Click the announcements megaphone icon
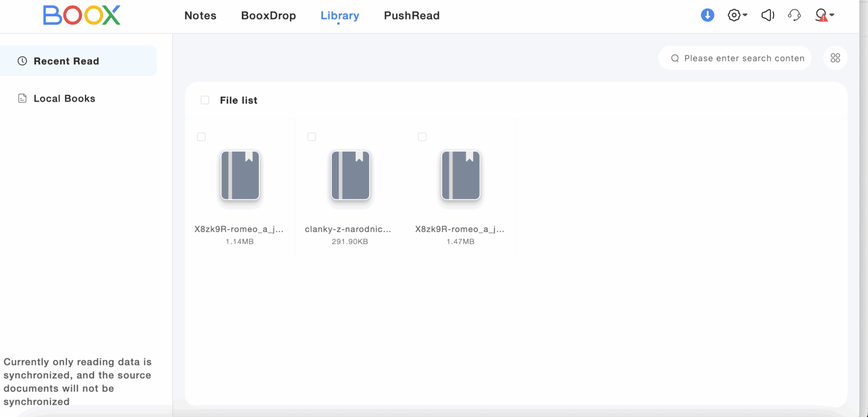Screen dimensions: 868x417 coord(768,15)
